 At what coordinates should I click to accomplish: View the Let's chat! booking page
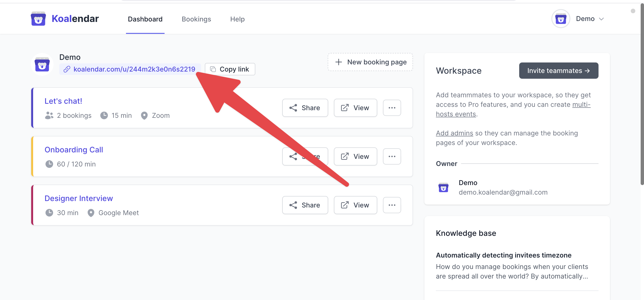355,108
